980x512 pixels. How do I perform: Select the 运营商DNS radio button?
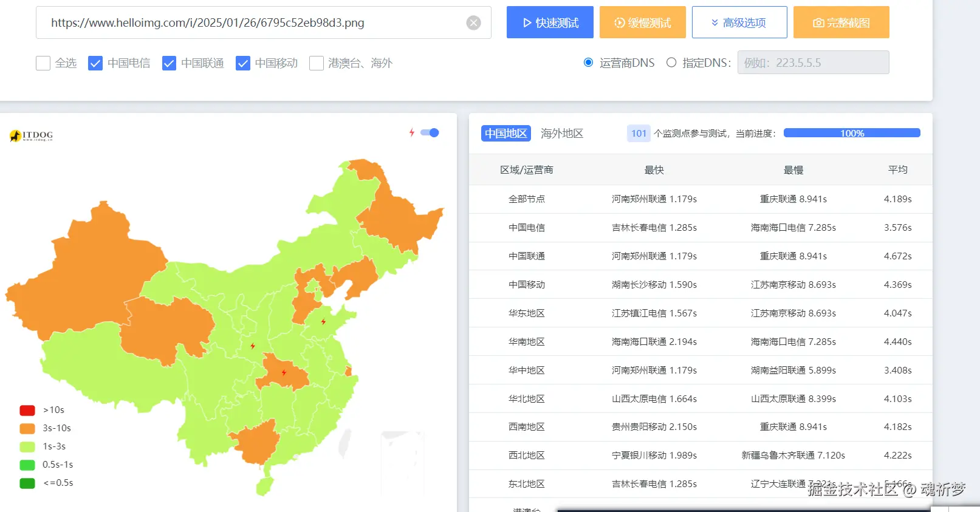pos(588,63)
